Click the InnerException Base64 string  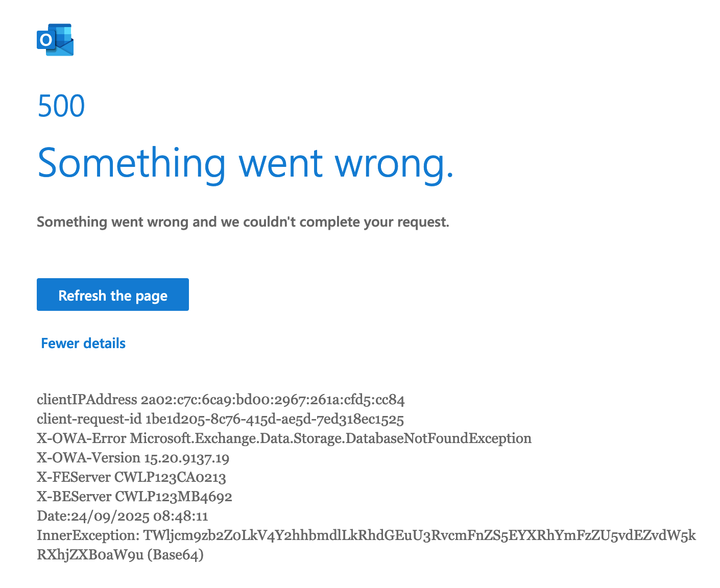click(420, 535)
